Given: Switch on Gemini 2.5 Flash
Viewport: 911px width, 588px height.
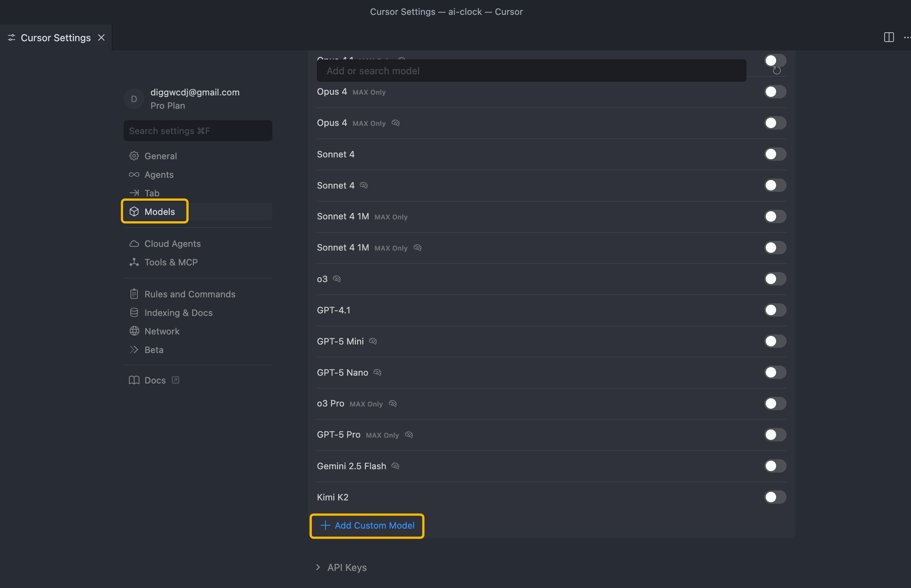Looking at the screenshot, I should tap(775, 466).
